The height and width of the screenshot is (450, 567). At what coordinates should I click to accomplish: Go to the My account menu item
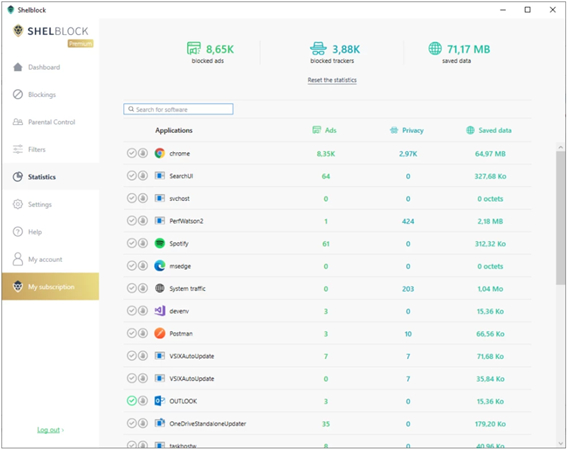click(x=51, y=259)
